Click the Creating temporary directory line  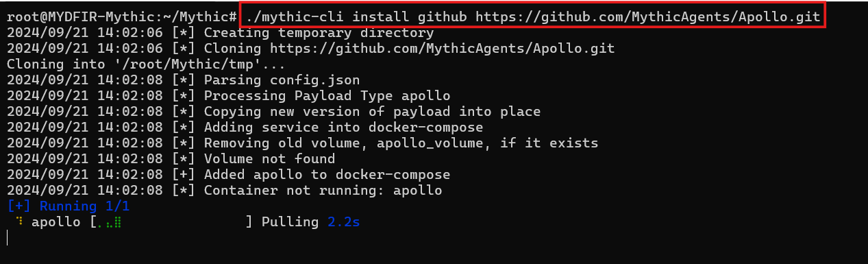click(x=220, y=33)
